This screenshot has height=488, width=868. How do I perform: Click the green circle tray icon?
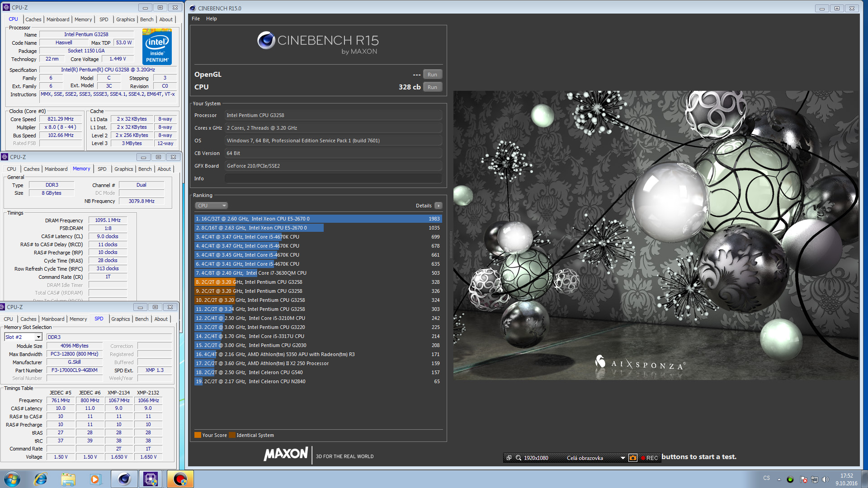pos(790,479)
